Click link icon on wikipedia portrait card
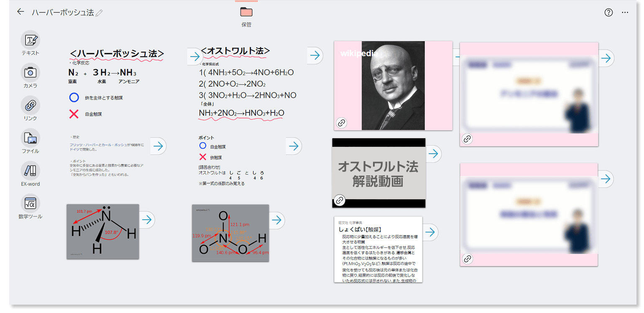Screen dimensions: 644x313 point(342,123)
